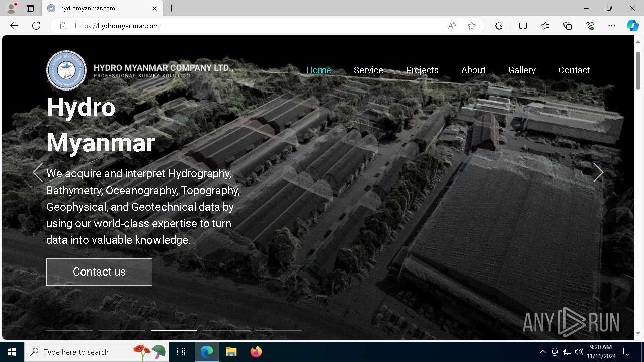Click the taskbar search box
This screenshot has height=362, width=644.
pyautogui.click(x=96, y=352)
